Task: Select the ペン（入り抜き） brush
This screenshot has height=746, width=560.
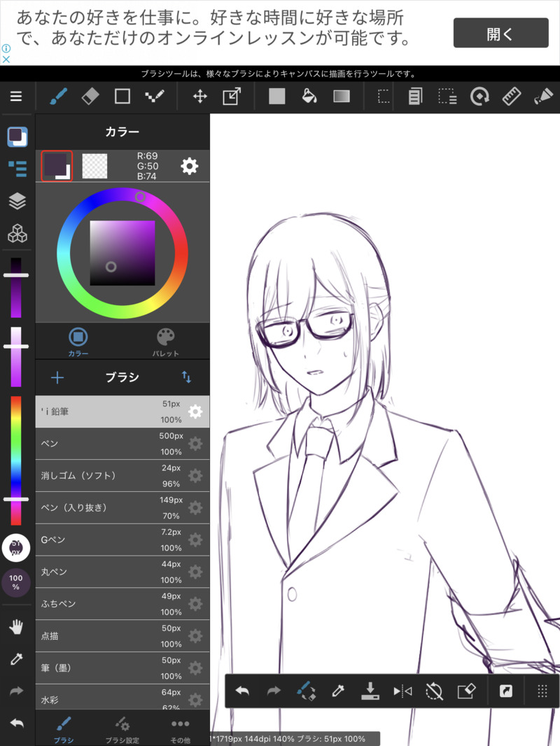Action: coord(122,507)
